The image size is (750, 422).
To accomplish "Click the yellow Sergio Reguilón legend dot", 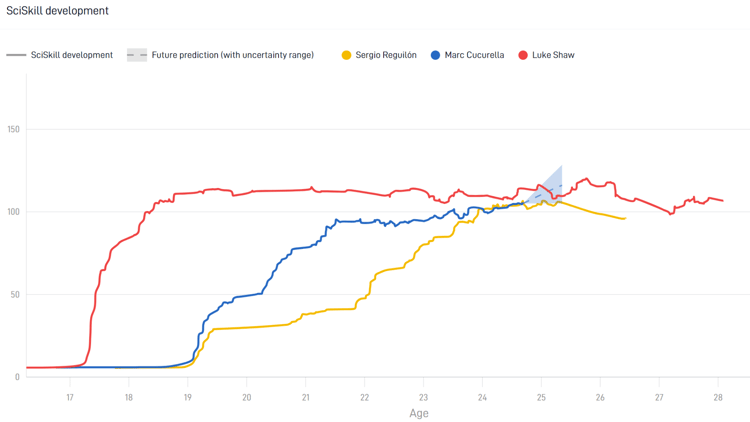I will (346, 55).
